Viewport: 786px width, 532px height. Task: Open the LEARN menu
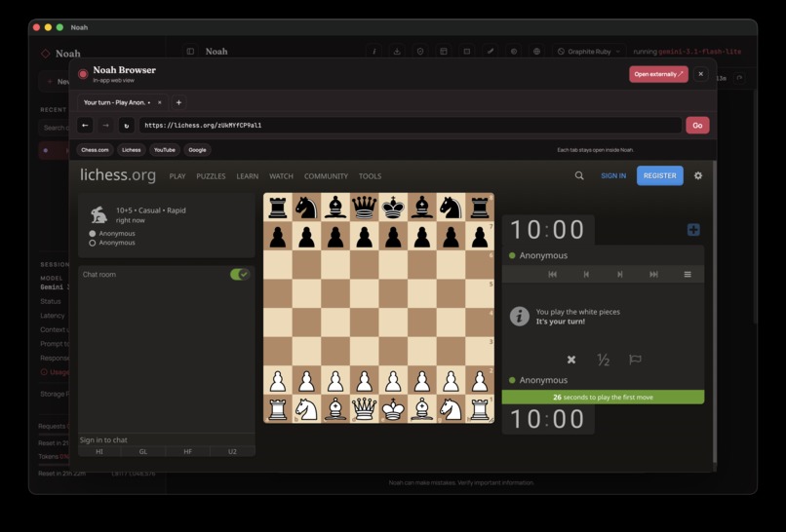tap(248, 176)
